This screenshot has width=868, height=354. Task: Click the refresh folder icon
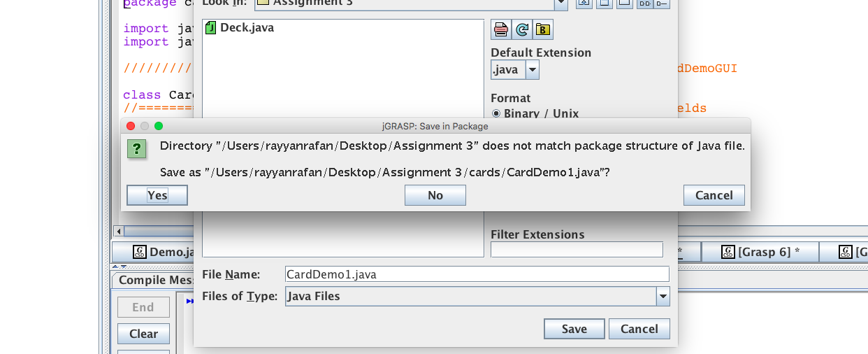[x=522, y=29]
